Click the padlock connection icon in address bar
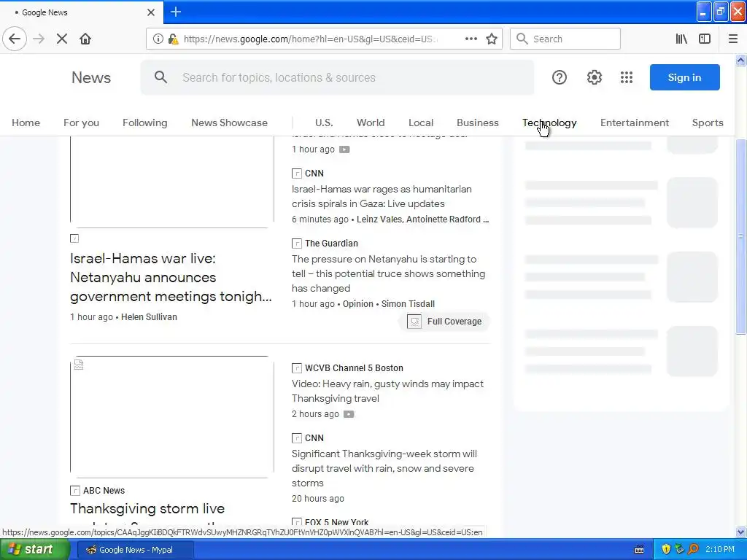Viewport: 747px width, 560px height. click(173, 39)
